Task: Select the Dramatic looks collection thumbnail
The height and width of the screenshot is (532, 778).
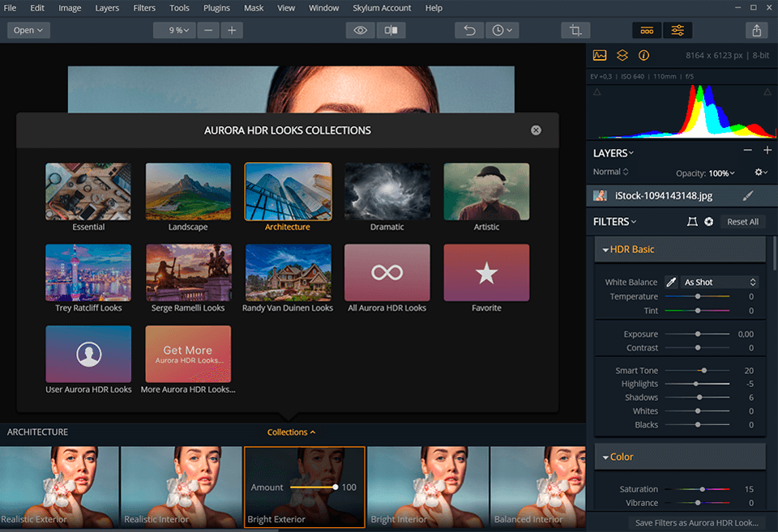Action: 387,192
